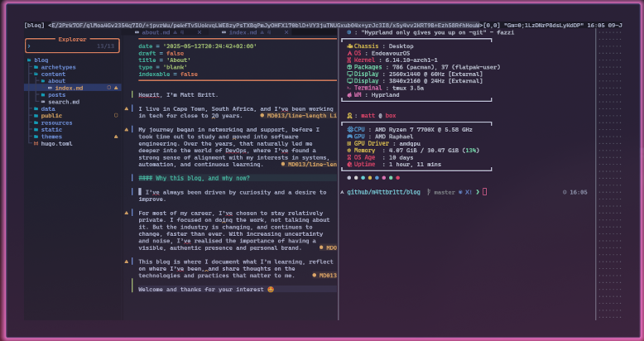Click the github/m4ttbritt/blog path in prompt
This screenshot has height=341, width=644.
383,192
